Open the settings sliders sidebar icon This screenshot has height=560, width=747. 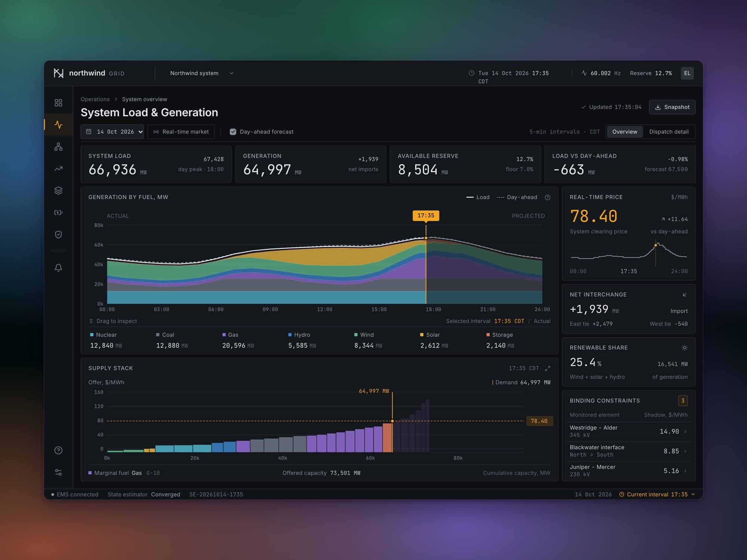58,472
